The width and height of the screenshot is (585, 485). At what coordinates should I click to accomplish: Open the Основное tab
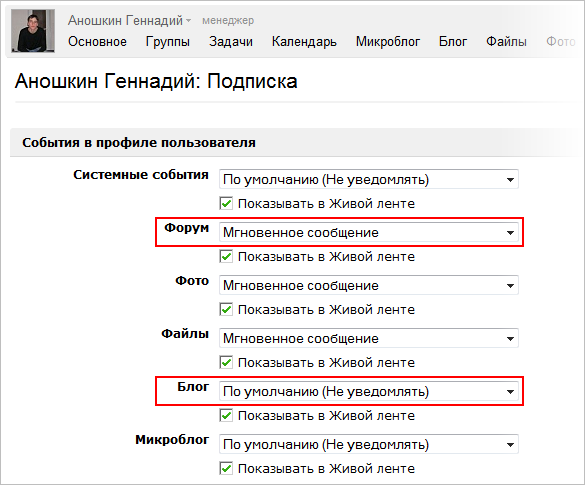pyautogui.click(x=97, y=41)
